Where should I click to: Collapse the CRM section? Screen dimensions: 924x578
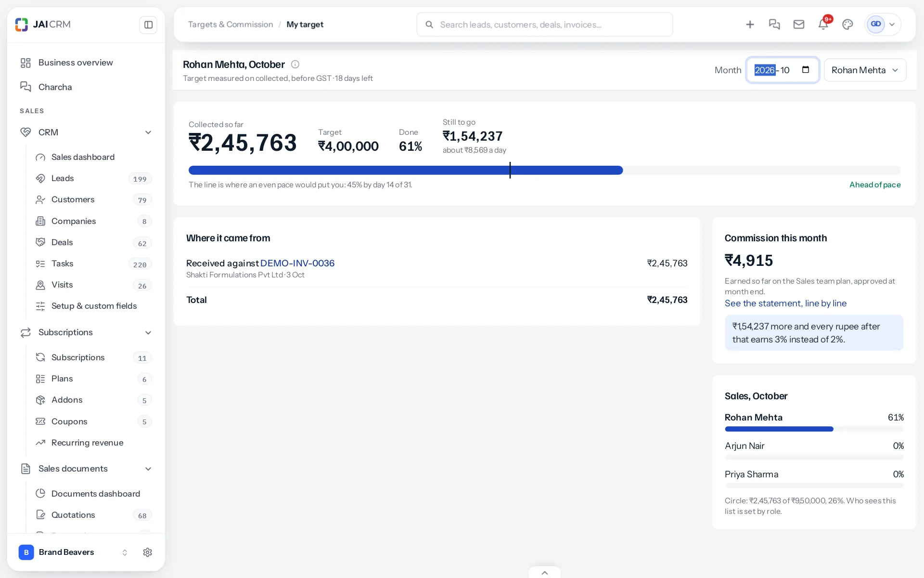click(148, 132)
